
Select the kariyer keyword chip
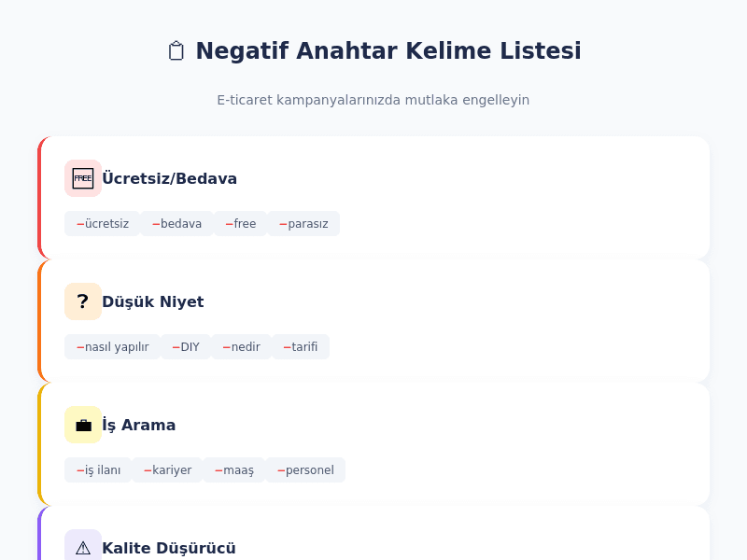click(x=167, y=470)
